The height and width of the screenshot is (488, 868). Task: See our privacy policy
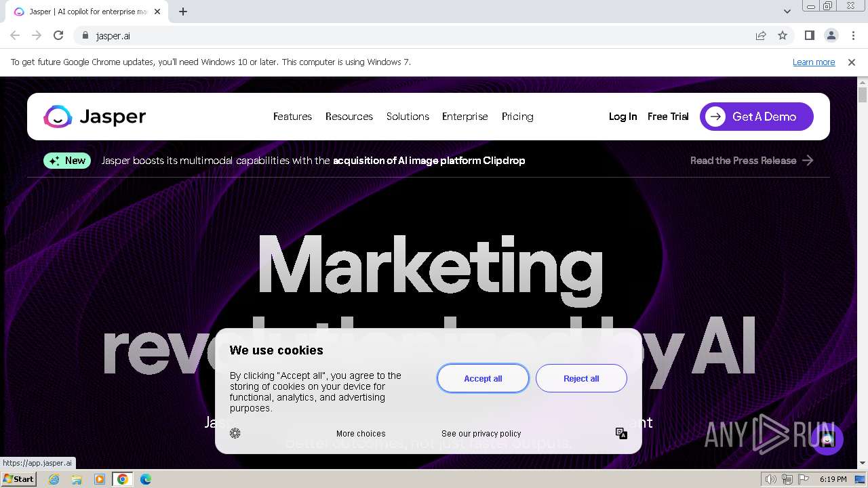coord(481,434)
